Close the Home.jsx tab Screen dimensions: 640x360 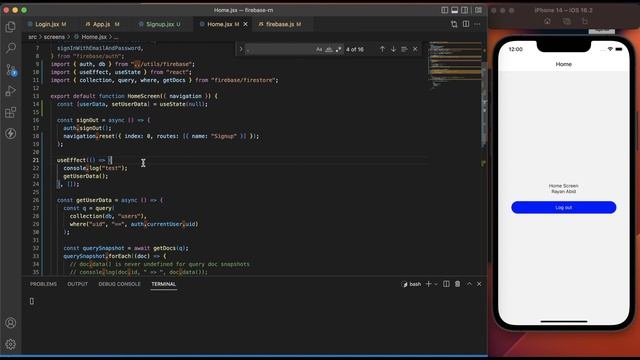[x=245, y=24]
